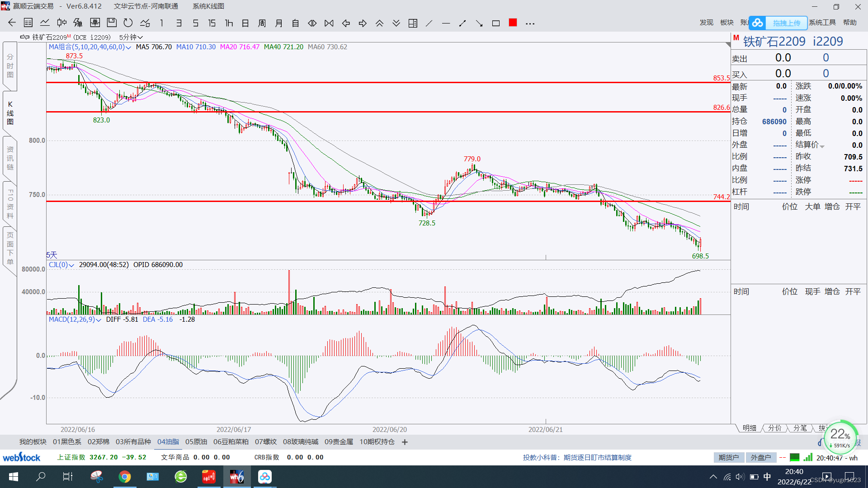The height and width of the screenshot is (488, 868).
Task: Open the 页面下单 side tab
Action: tap(10, 249)
